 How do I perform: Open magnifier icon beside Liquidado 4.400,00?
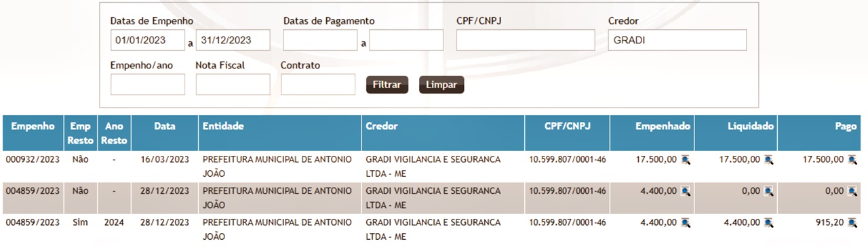[x=769, y=222]
